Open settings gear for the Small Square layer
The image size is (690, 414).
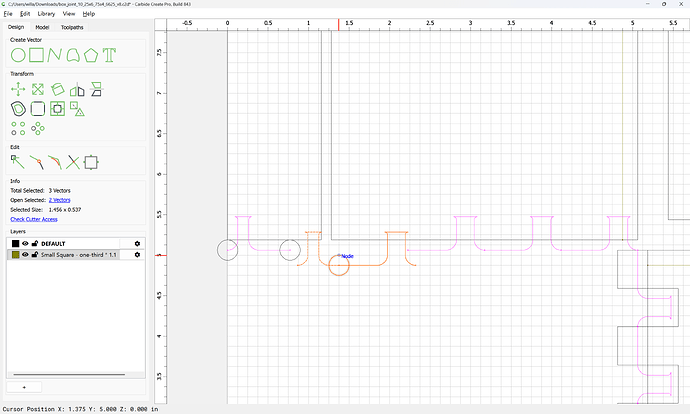137,255
